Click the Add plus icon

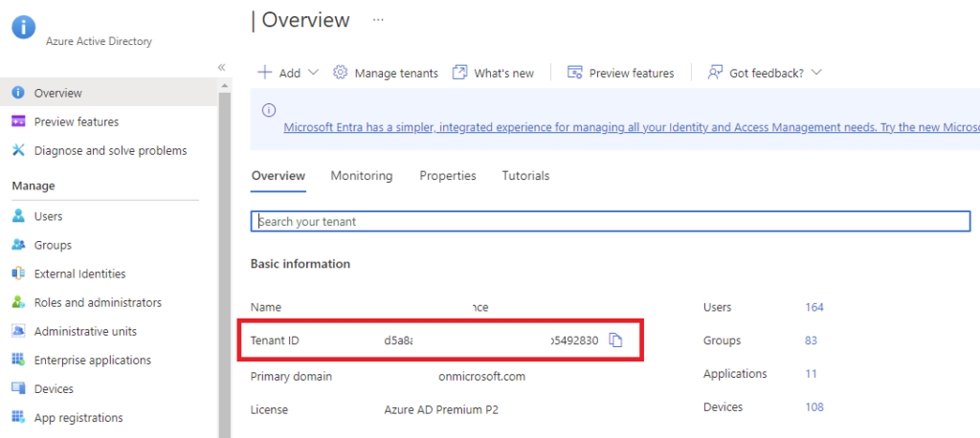pos(265,73)
